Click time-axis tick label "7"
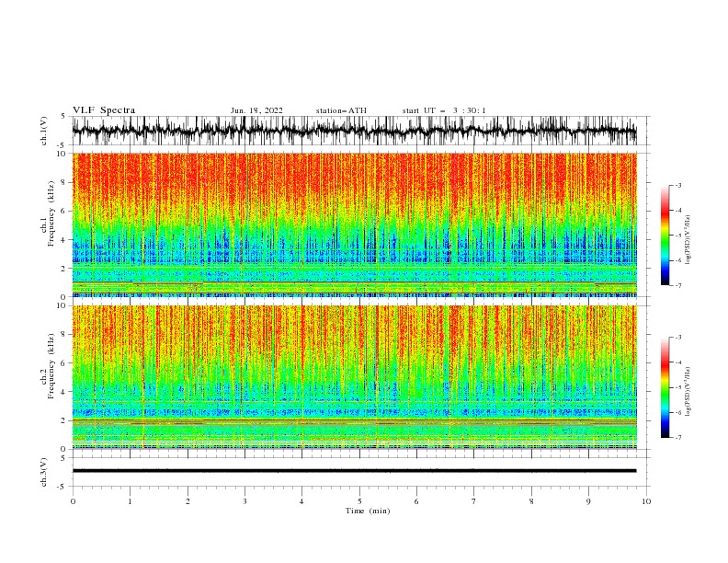728x563 pixels. pyautogui.click(x=474, y=501)
